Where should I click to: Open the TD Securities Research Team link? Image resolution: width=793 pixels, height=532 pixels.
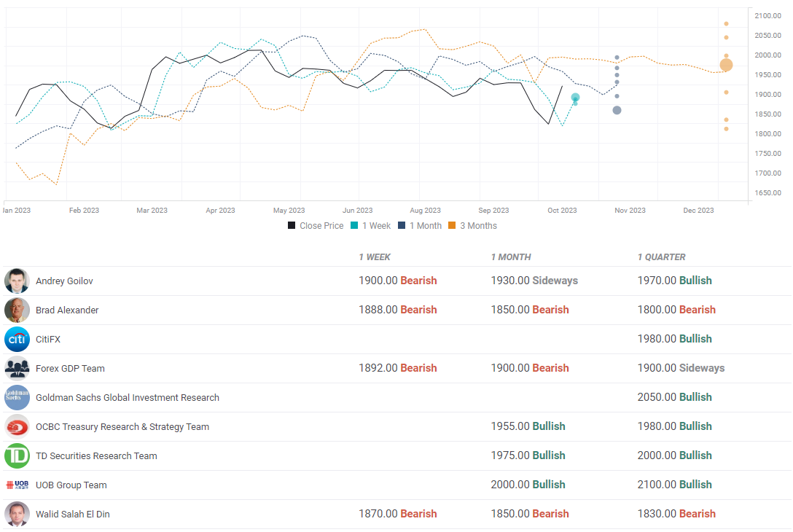[96, 455]
